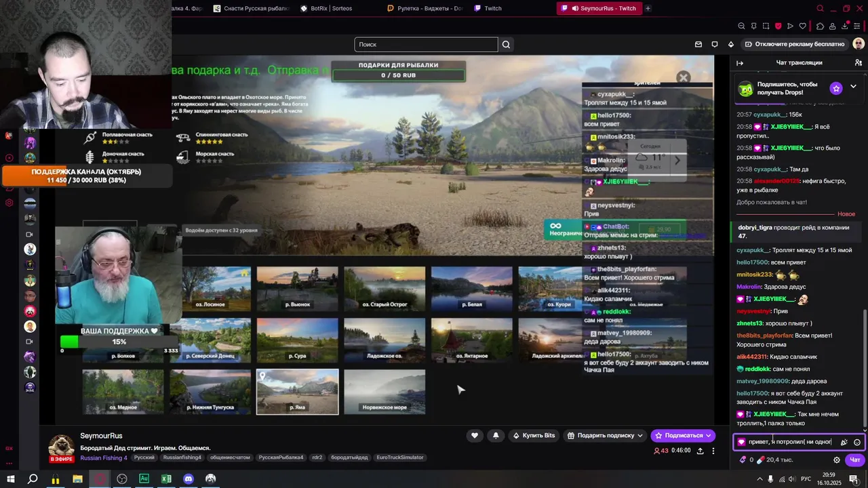
Task: Open the Windows Start button
Action: click(x=10, y=479)
